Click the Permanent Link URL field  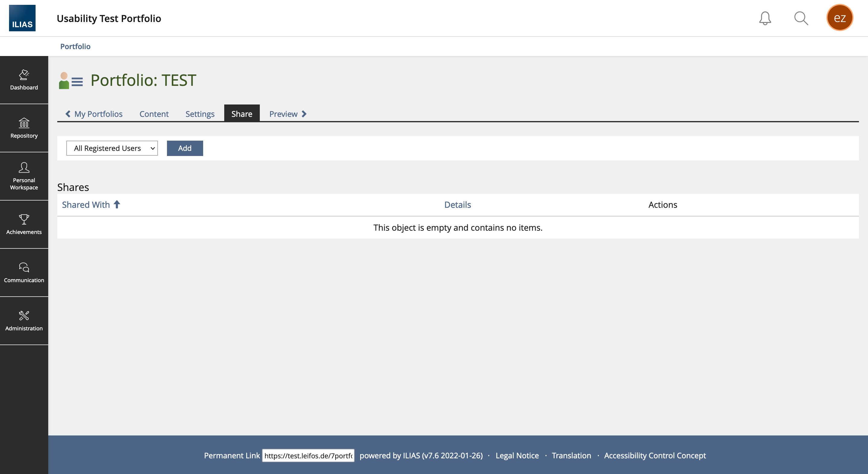(308, 456)
